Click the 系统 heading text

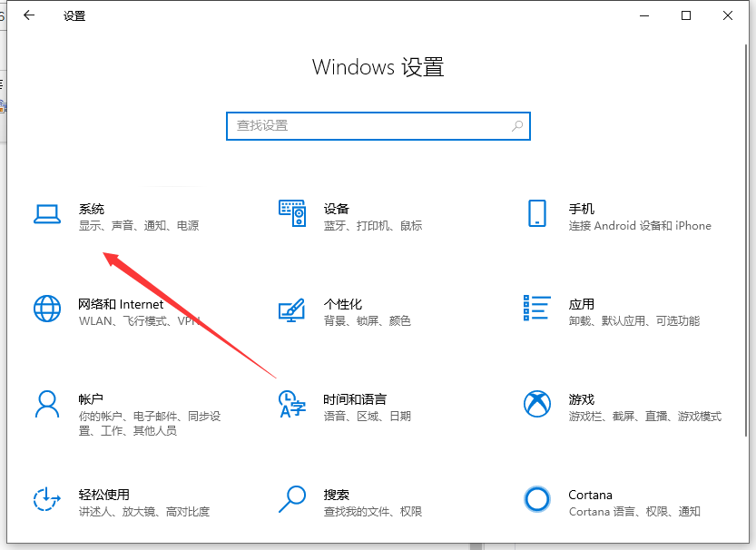click(x=92, y=209)
